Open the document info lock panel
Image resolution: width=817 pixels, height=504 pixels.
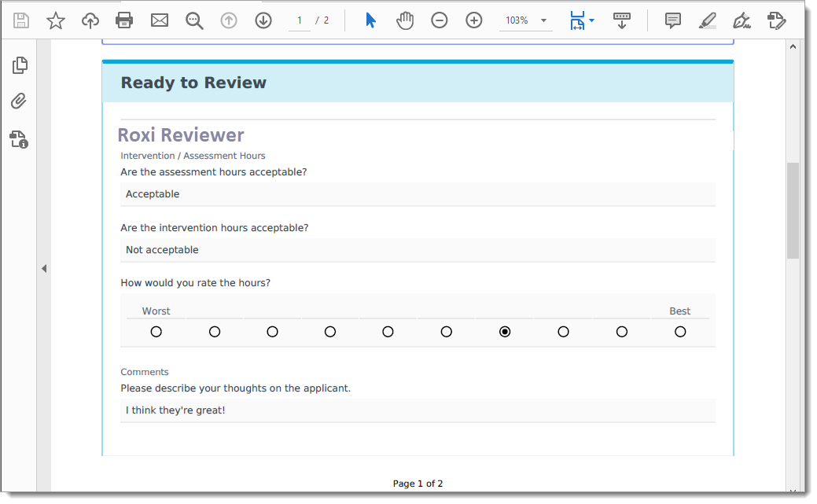[19, 140]
